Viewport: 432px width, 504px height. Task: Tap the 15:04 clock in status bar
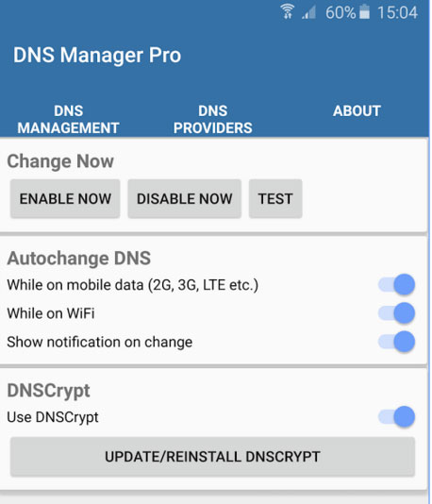[x=397, y=13]
